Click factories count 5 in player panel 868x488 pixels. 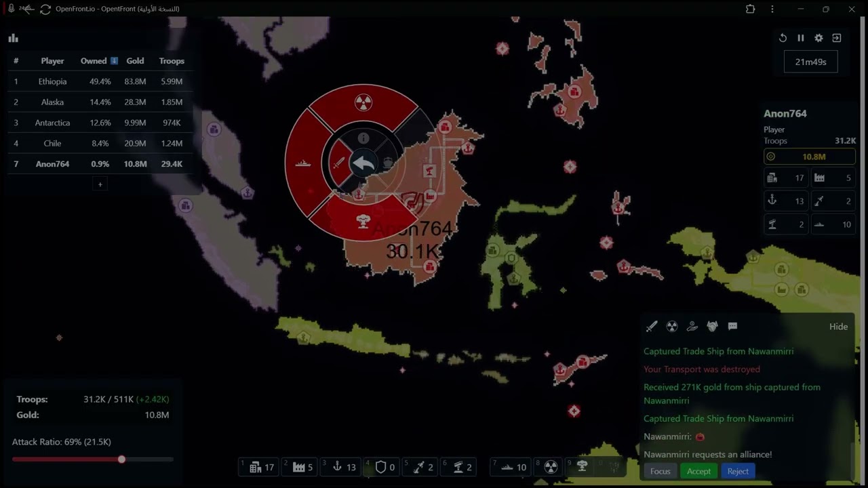click(x=833, y=178)
